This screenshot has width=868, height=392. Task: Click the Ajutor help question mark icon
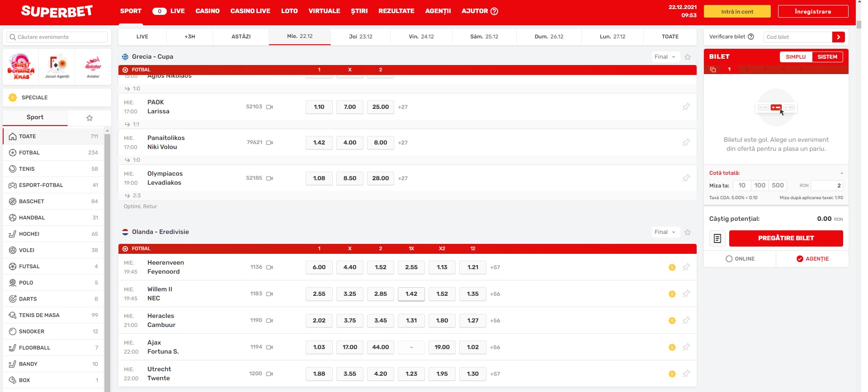tap(494, 11)
